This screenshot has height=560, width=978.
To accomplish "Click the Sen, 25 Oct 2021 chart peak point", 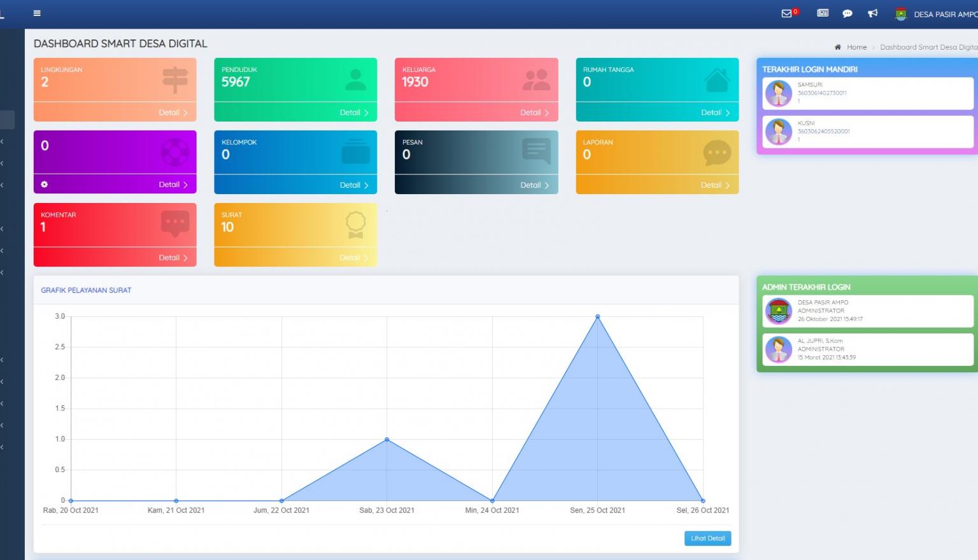I will click(x=597, y=316).
